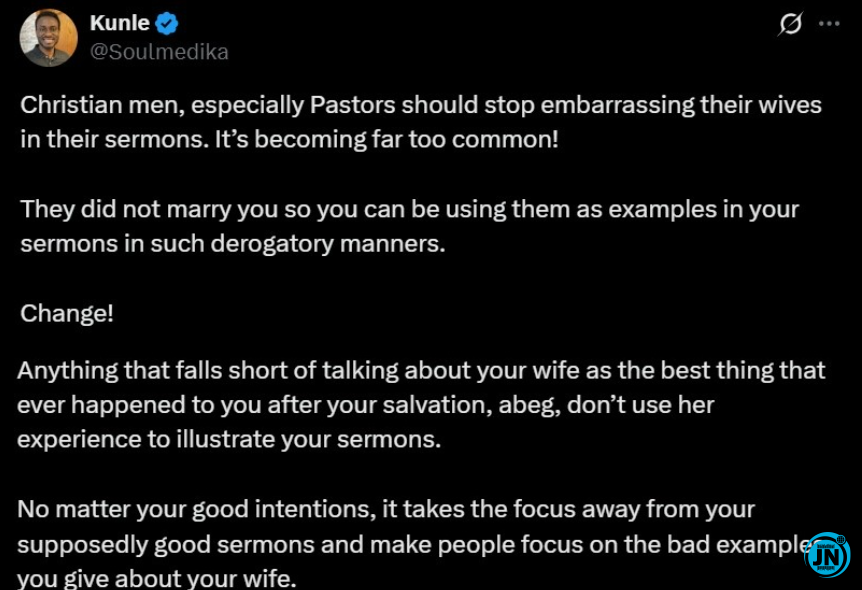Click the last line "you give about your wife."
The height and width of the screenshot is (590, 862).
click(157, 578)
